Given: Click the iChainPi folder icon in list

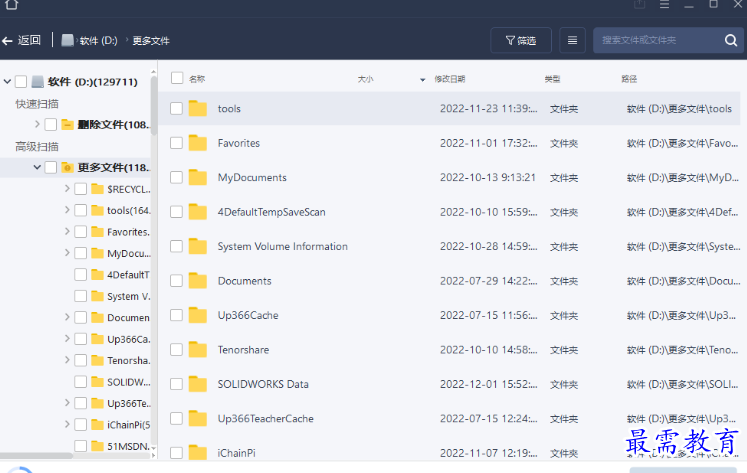Looking at the screenshot, I should [x=198, y=453].
